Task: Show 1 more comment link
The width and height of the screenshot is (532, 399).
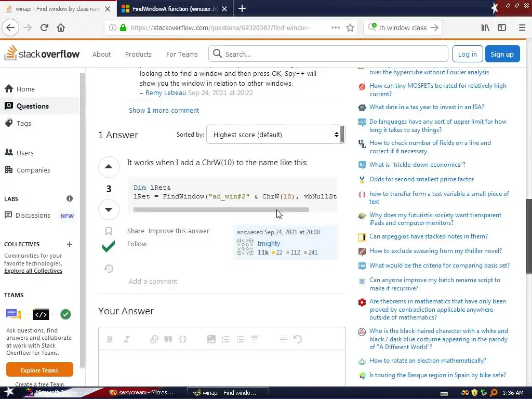Action: 164,110
